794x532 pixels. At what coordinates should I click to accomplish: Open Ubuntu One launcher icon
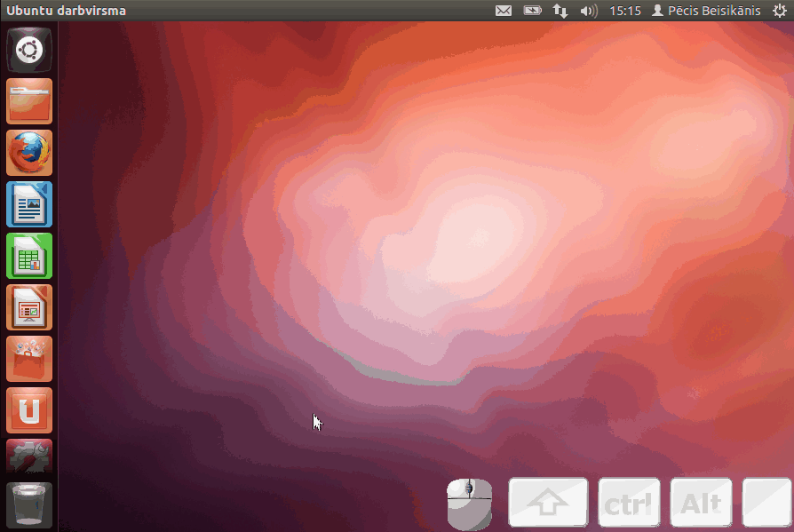tap(28, 410)
